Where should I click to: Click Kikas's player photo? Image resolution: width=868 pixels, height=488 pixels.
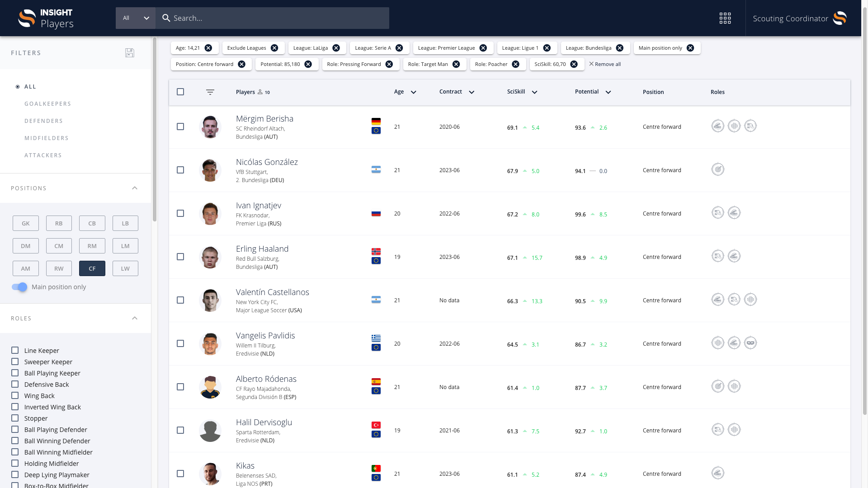(210, 474)
